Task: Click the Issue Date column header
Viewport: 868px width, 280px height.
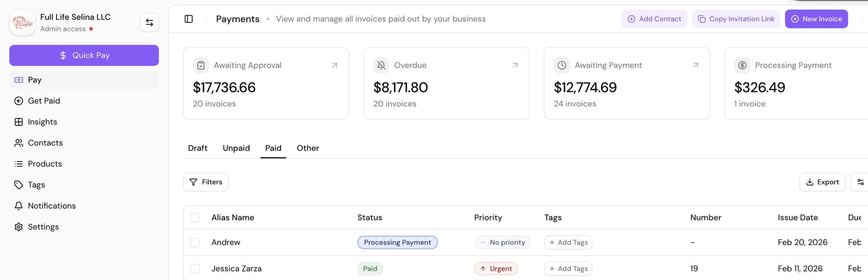Action: (x=798, y=218)
